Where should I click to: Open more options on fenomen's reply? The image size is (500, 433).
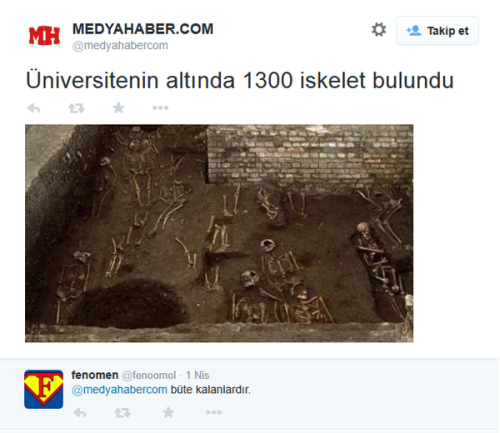coord(214,412)
